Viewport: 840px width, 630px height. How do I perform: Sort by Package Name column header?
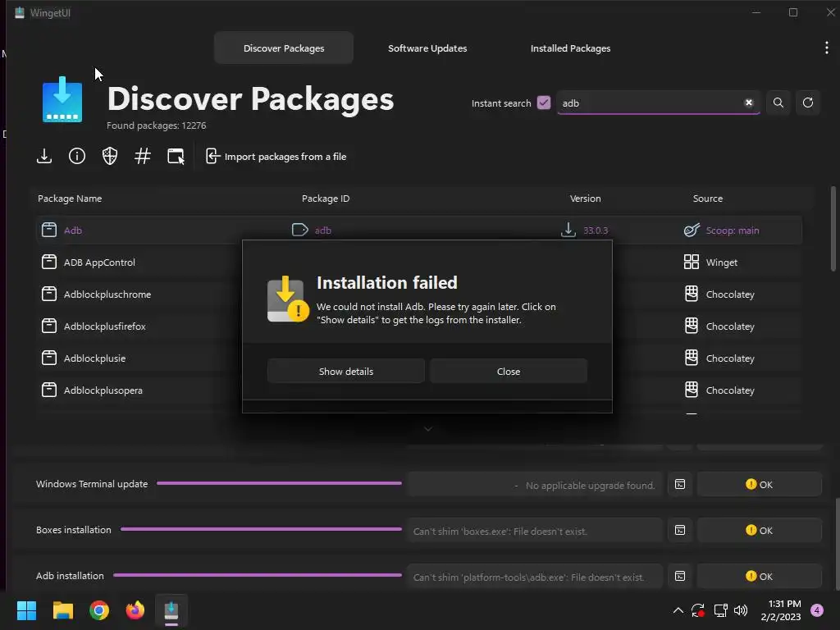point(70,199)
